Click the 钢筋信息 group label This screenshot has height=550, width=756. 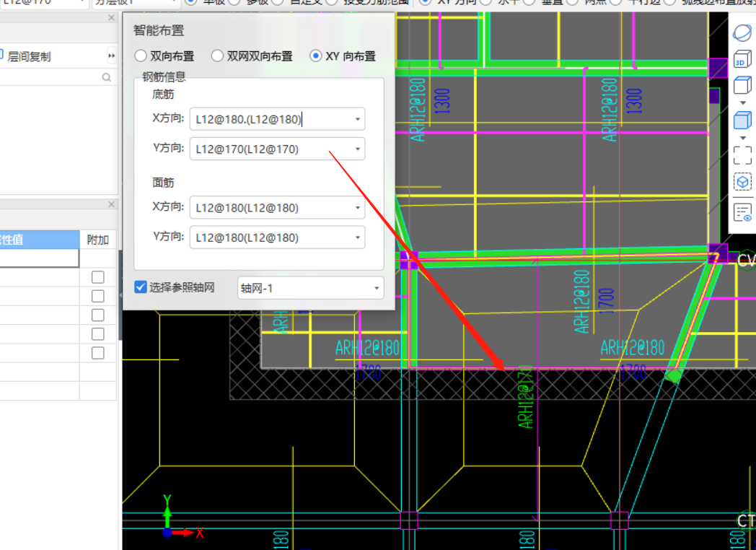pos(164,77)
